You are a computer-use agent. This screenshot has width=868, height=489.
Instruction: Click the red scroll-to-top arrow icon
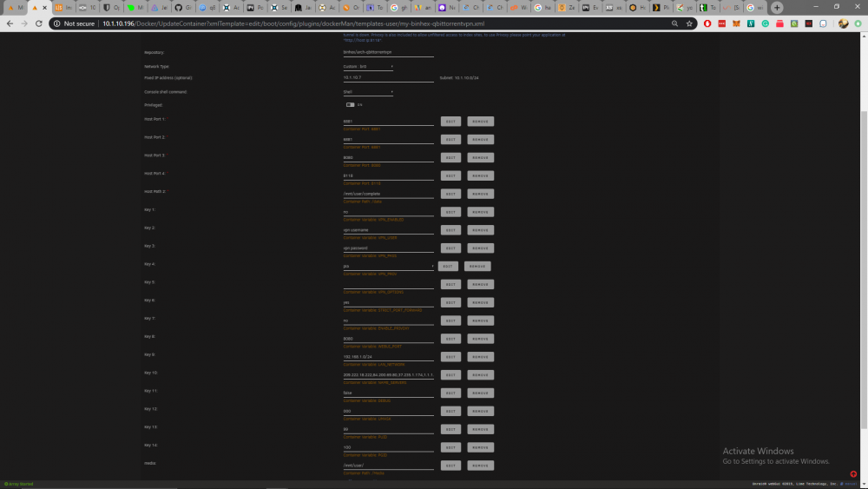click(853, 473)
